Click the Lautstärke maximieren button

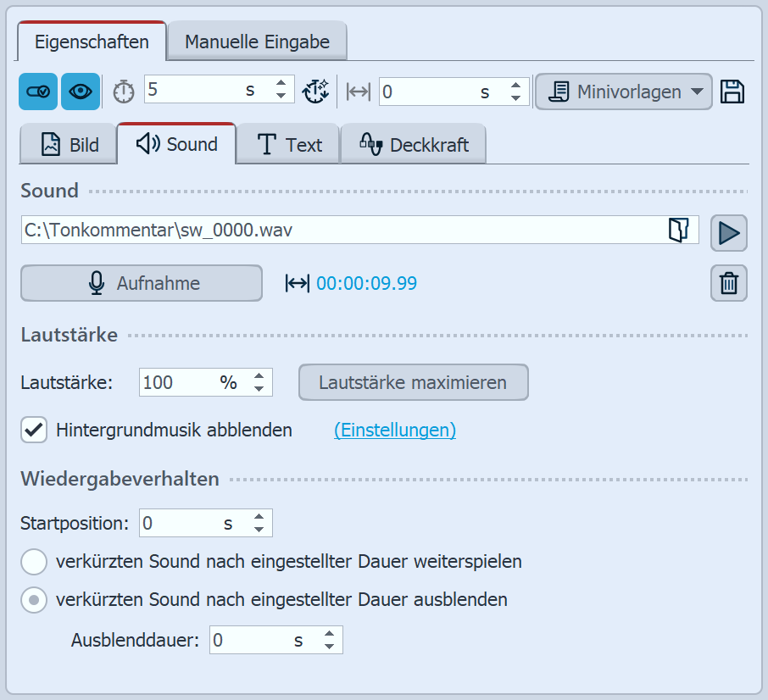coord(413,382)
